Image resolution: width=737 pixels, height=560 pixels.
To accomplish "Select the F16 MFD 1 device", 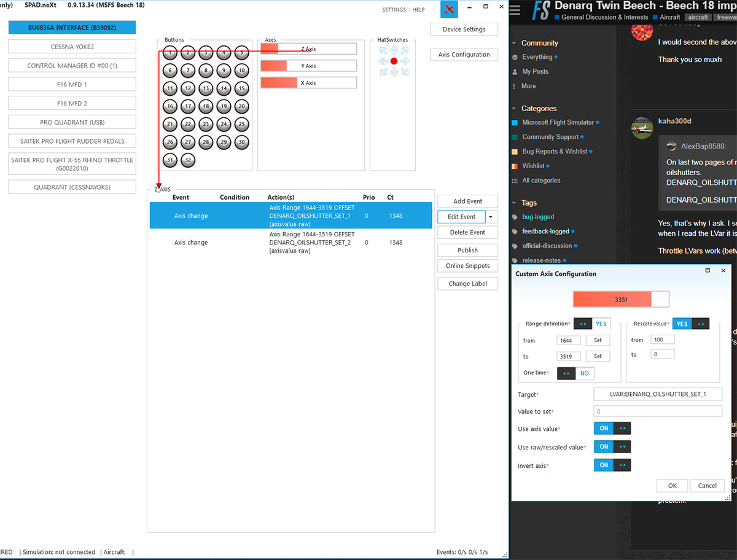I will click(x=72, y=84).
